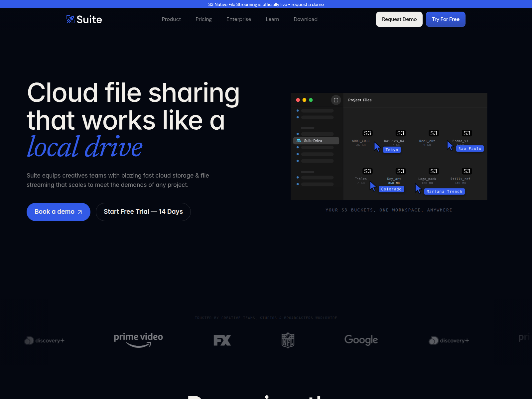Open the Product menu
This screenshot has width=532, height=399.
pyautogui.click(x=171, y=19)
